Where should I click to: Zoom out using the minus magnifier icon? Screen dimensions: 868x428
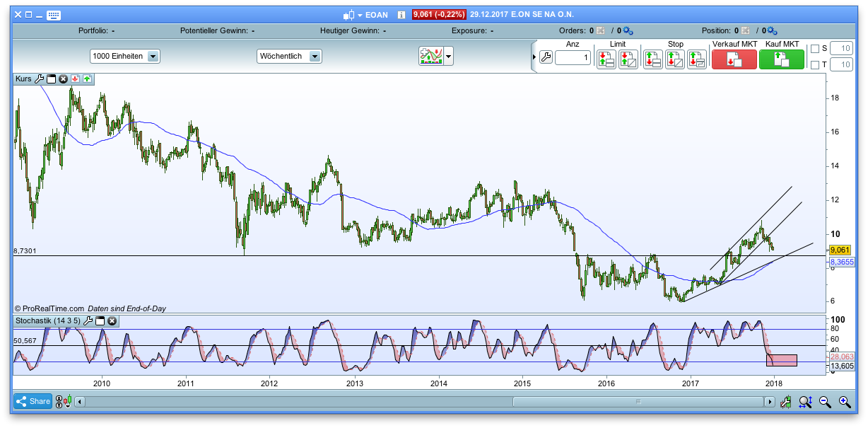[825, 402]
